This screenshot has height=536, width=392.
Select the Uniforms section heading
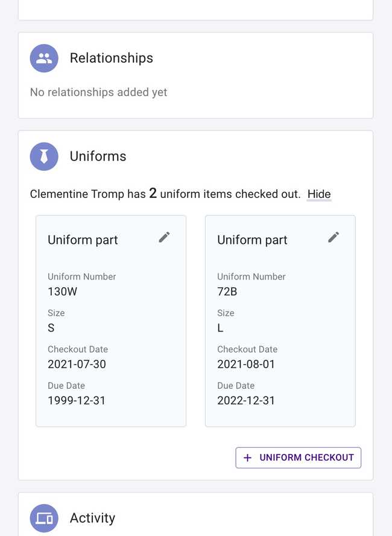(x=98, y=156)
